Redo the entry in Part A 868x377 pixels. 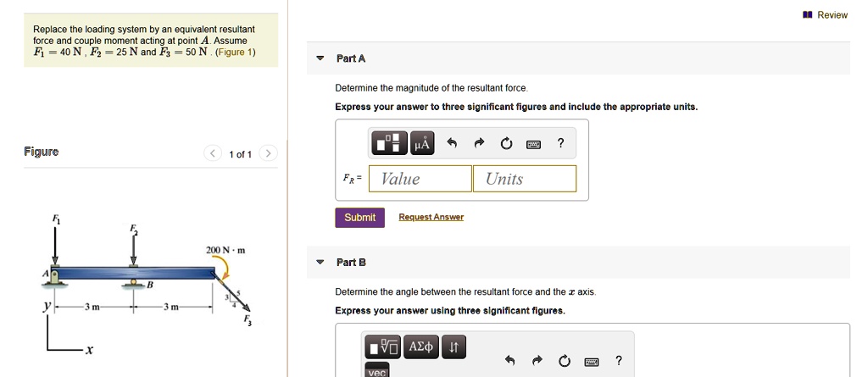(x=479, y=144)
